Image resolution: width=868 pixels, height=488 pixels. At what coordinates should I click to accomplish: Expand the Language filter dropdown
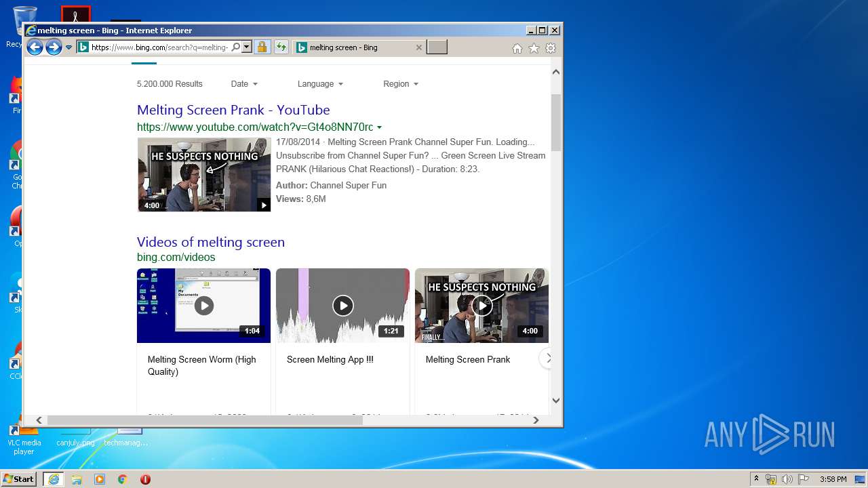coord(320,84)
